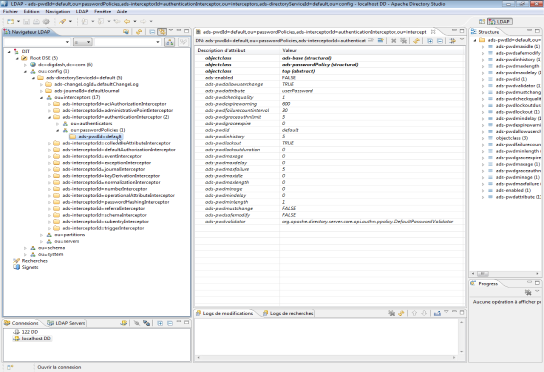Click expand all icon in entry editor toolbar
544x372 pixels.
click(430, 41)
